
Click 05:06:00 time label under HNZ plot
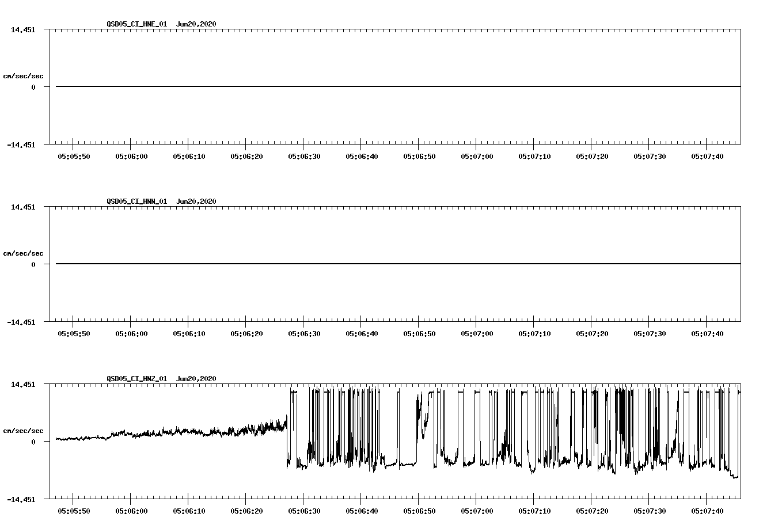pyautogui.click(x=131, y=511)
